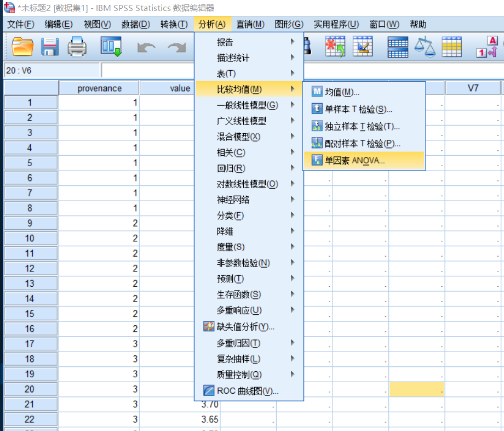Open the 数据(D) menu
Viewport: 504px width, 431px height.
tap(136, 25)
